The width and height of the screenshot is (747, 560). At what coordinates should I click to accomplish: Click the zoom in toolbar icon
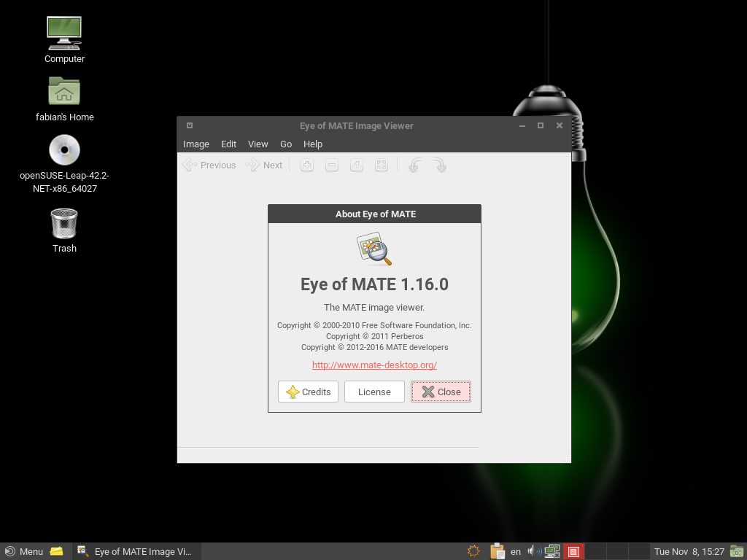307,166
